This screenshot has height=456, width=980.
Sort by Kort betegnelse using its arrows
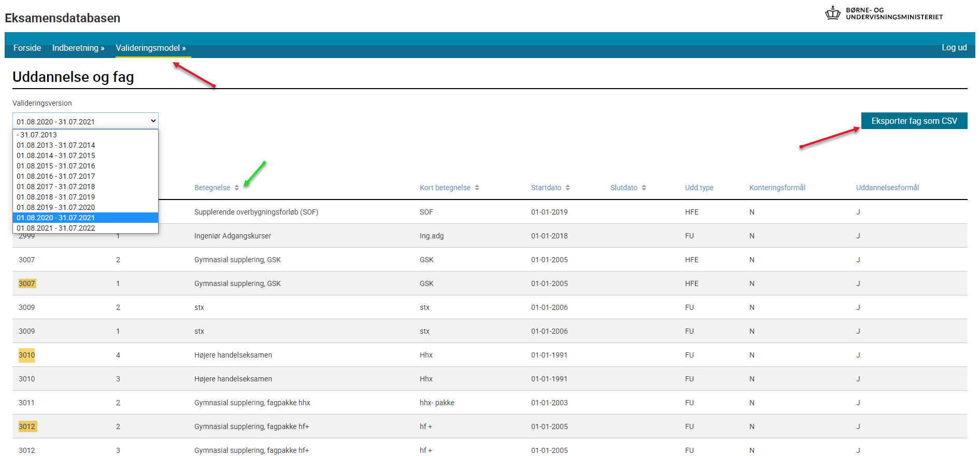[x=477, y=188]
